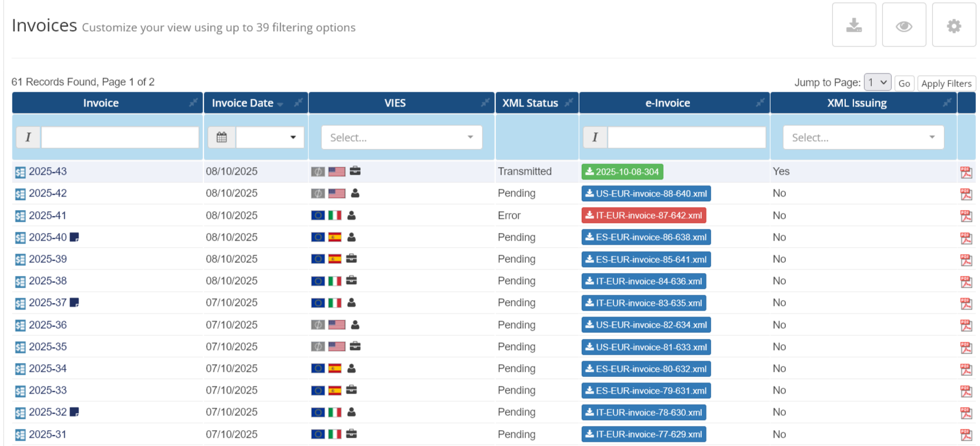Expand the VIES filter Select dropdown
Image resolution: width=980 pixels, height=446 pixels.
tap(401, 138)
